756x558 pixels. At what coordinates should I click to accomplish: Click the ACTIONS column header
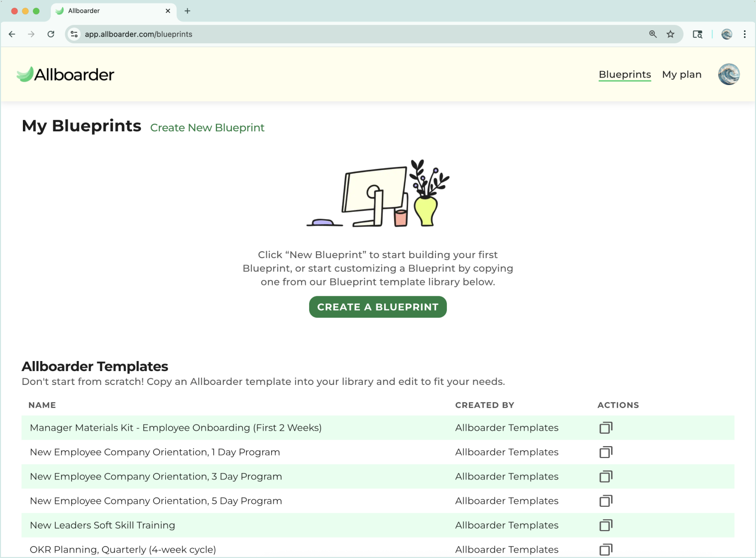[x=618, y=405]
